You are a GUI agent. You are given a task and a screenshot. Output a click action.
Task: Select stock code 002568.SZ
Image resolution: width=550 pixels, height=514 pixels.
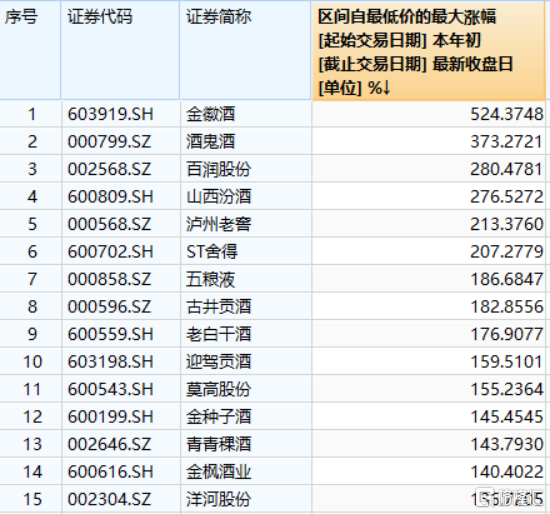coord(109,169)
